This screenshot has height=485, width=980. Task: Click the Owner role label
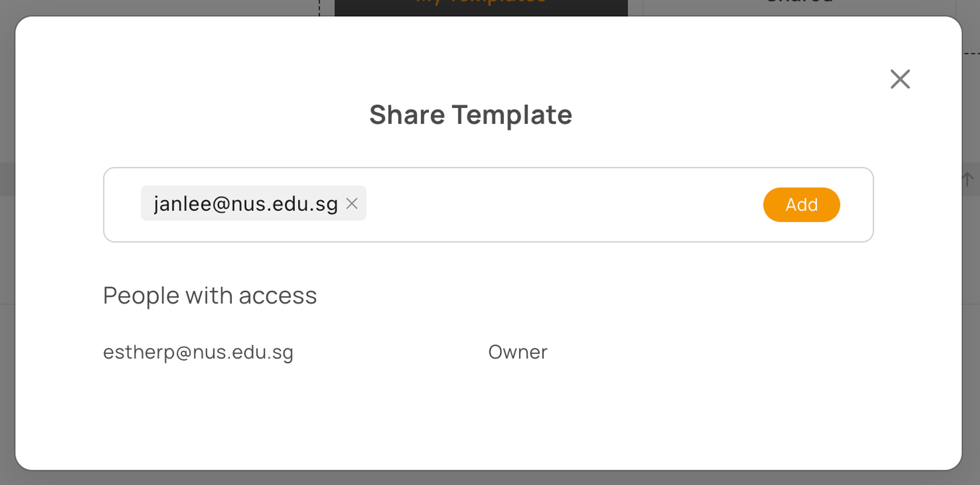tap(518, 352)
